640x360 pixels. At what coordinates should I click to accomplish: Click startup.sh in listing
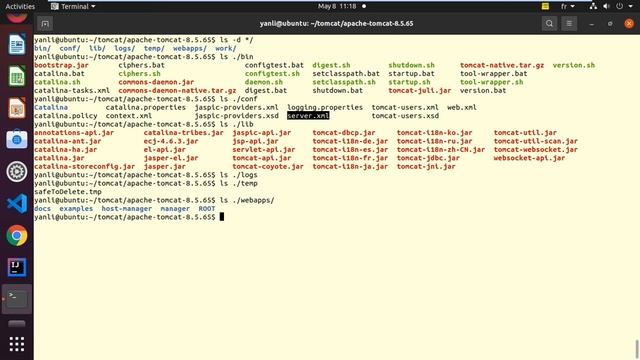[x=409, y=82]
